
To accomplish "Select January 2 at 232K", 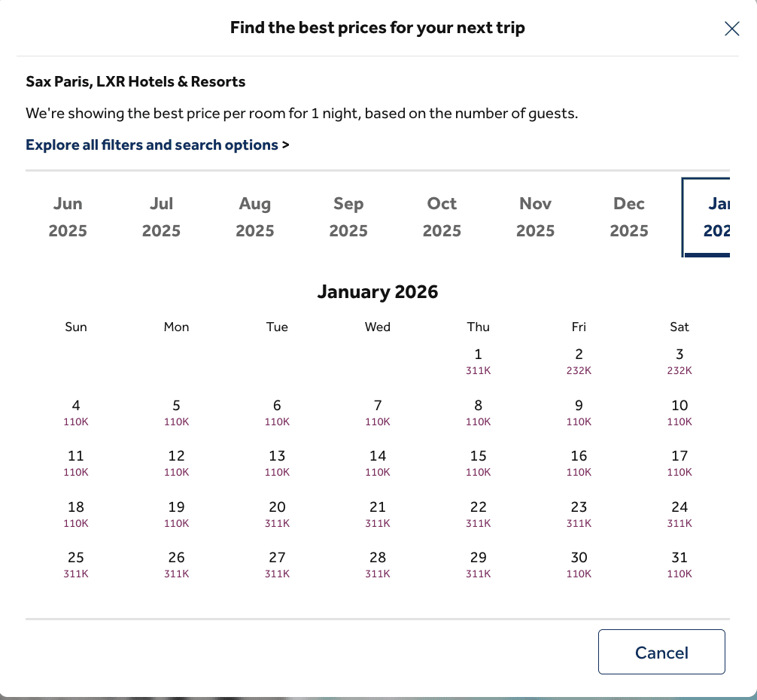I will click(x=579, y=361).
